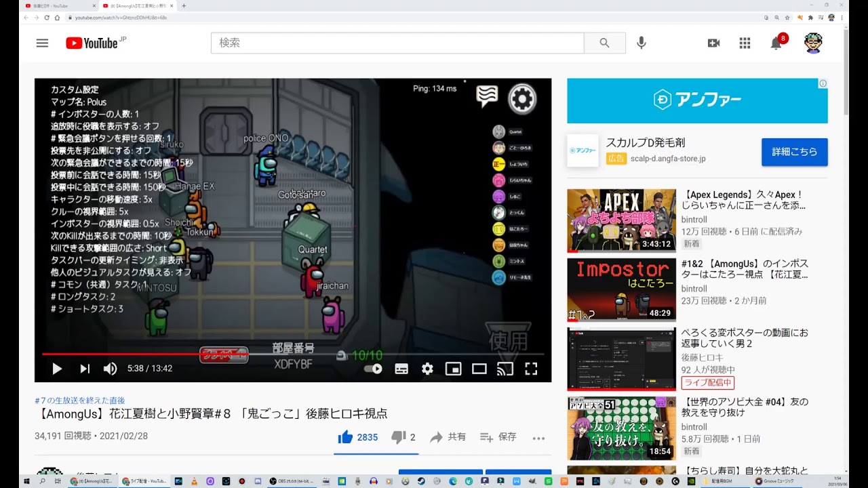Save the video with 保存

[x=498, y=438]
